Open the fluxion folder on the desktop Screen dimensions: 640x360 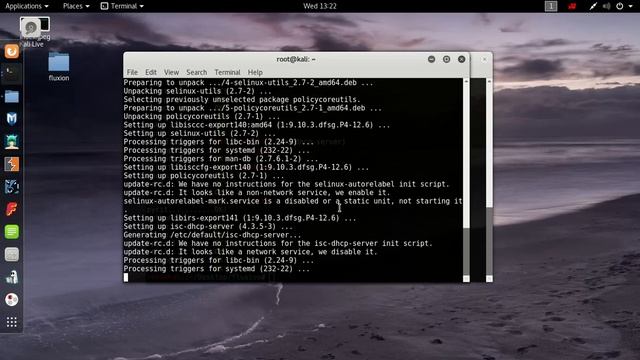59,67
